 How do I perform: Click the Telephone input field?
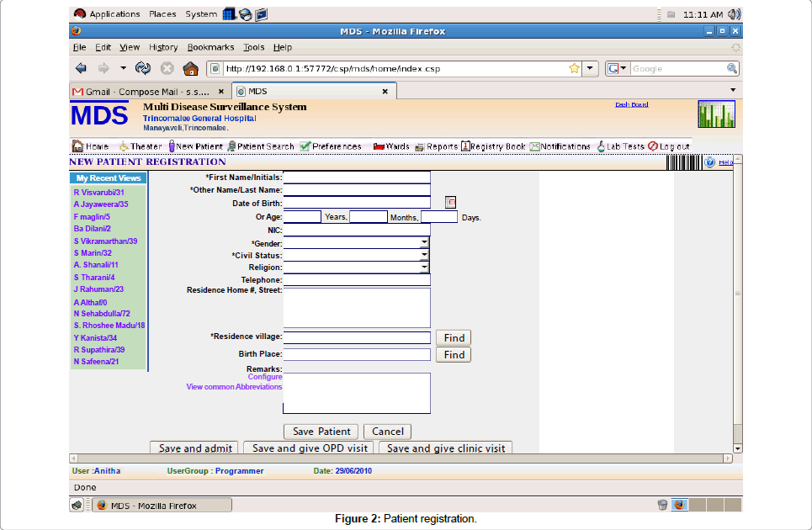(x=357, y=280)
